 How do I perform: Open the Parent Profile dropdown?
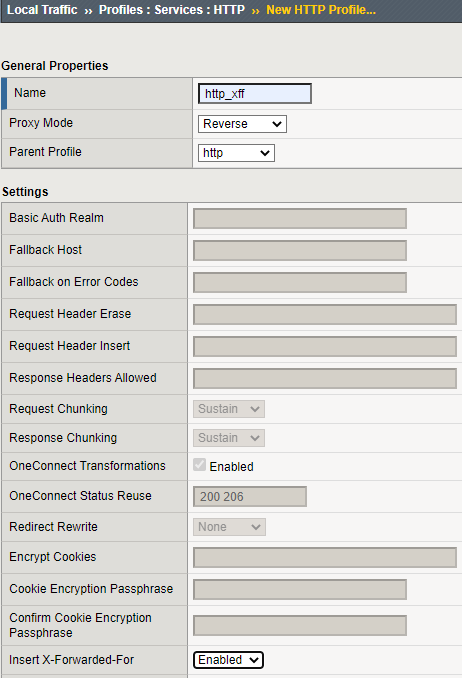coord(236,153)
